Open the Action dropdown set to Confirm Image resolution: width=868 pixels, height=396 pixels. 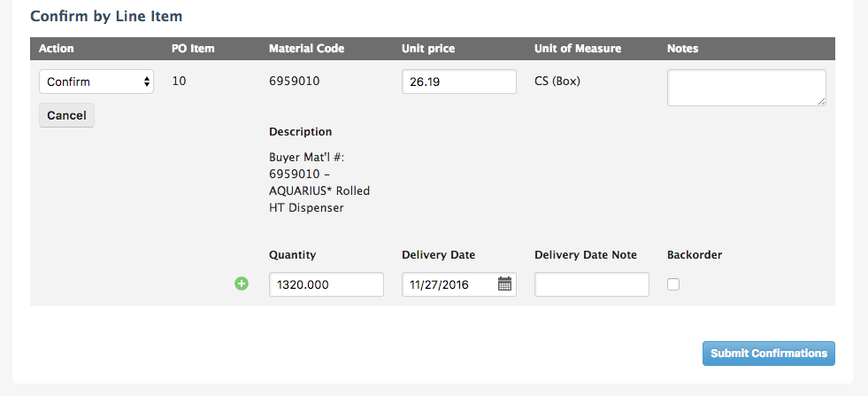(x=96, y=82)
